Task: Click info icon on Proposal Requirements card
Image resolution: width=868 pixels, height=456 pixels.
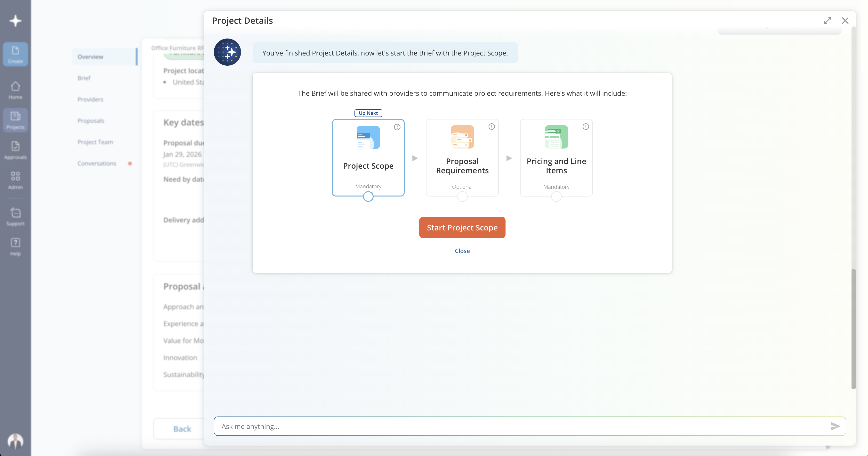Action: [492, 127]
